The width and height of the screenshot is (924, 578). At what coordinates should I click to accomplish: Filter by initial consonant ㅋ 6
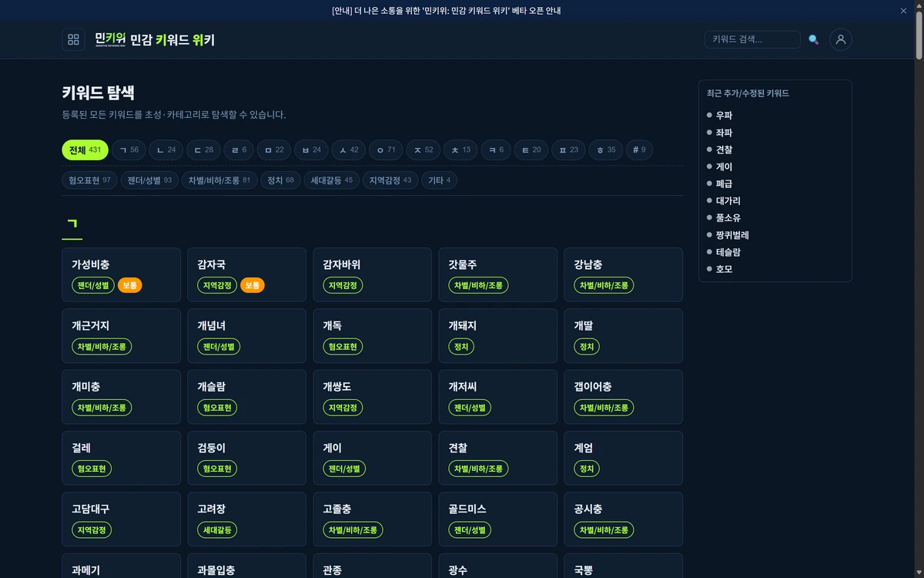click(496, 150)
